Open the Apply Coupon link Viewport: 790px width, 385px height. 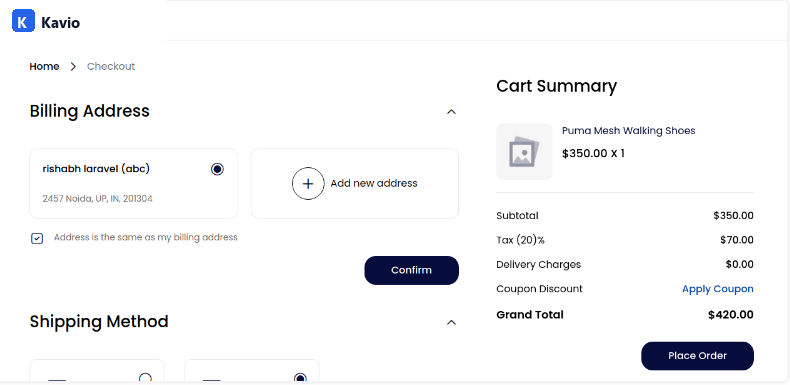point(717,289)
